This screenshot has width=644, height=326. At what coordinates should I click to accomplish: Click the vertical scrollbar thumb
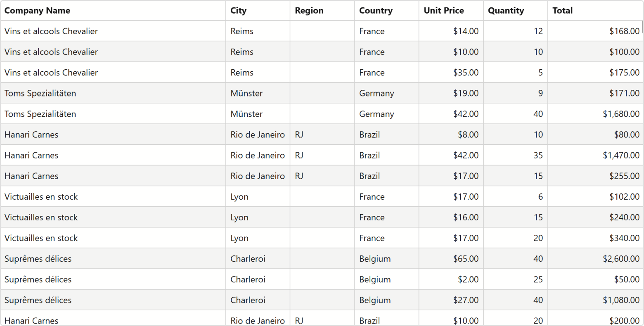642,27
